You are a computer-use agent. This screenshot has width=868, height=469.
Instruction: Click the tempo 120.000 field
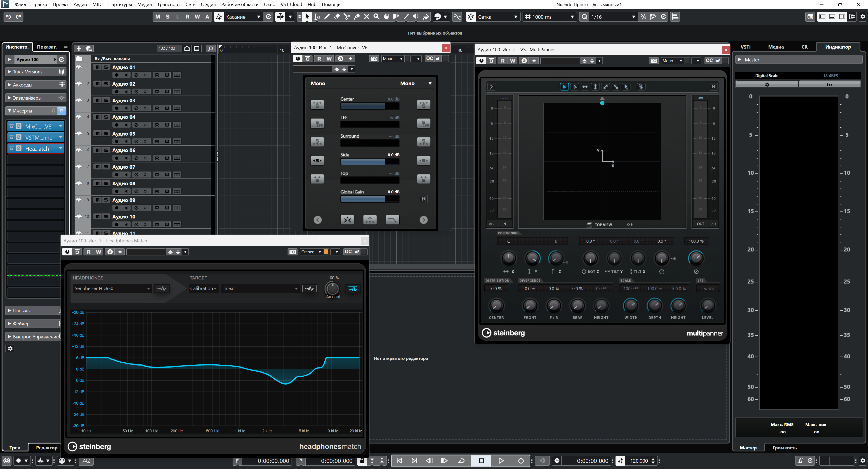639,461
